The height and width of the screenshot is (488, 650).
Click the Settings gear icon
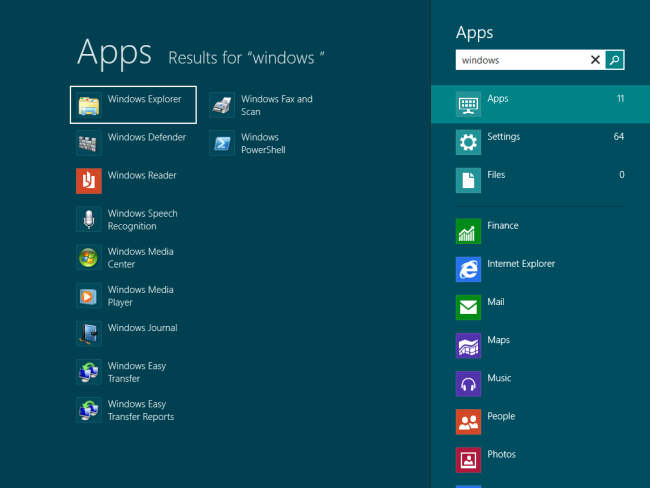pos(468,142)
